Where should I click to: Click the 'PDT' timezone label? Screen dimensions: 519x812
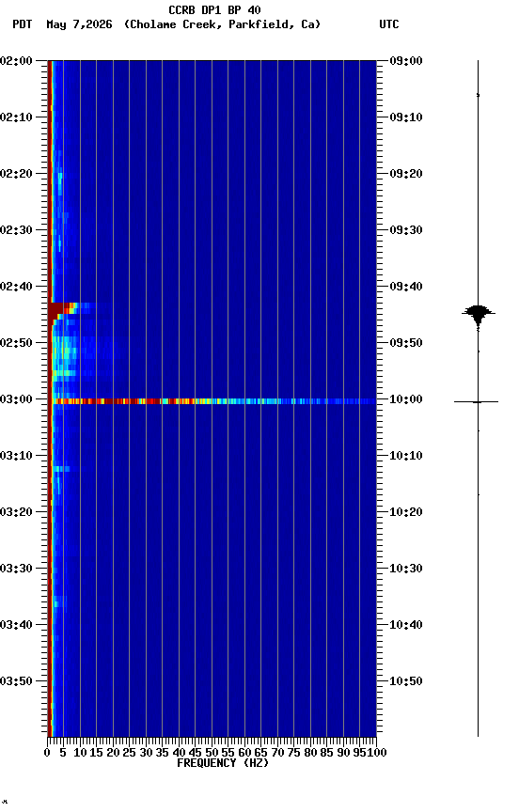click(23, 24)
